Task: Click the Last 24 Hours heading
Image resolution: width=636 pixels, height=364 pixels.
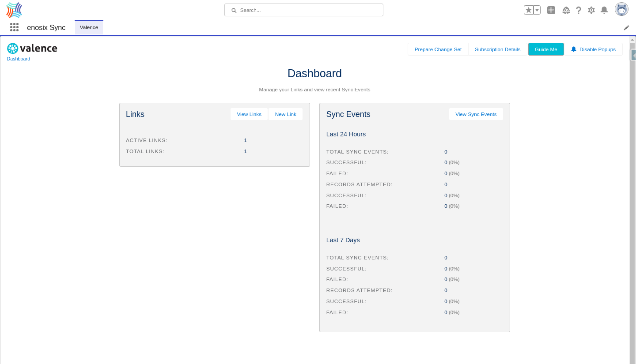Action: coord(346,134)
